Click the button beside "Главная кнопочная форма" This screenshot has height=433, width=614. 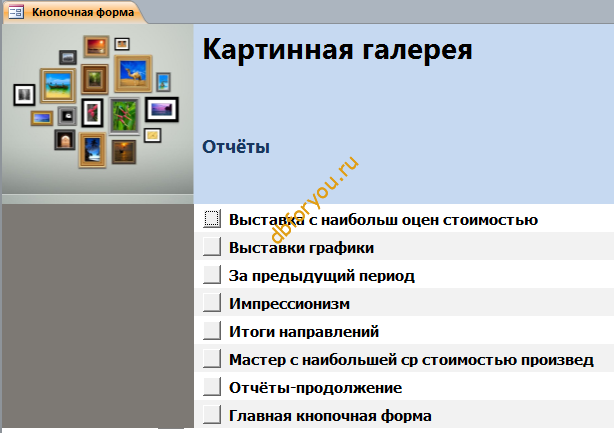(212, 415)
